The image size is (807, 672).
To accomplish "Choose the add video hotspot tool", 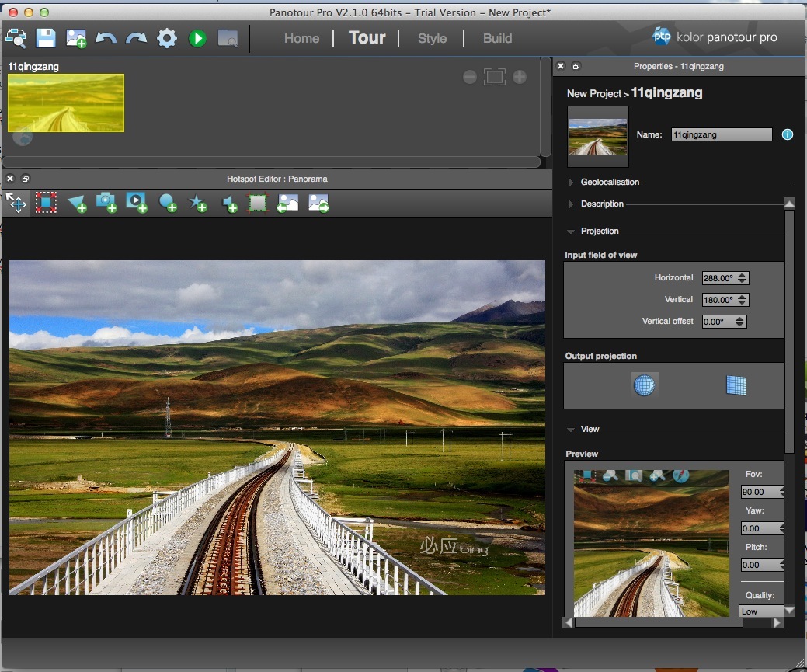I will point(137,203).
